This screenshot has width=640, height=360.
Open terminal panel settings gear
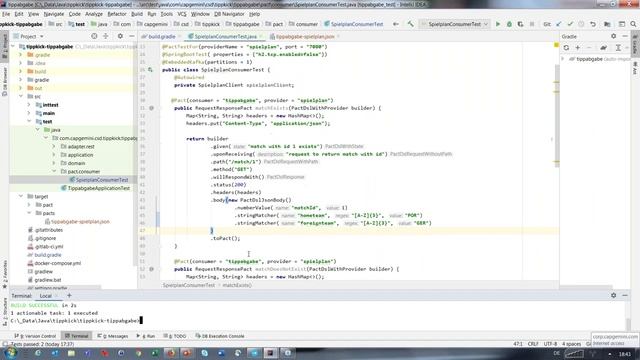(x=613, y=295)
